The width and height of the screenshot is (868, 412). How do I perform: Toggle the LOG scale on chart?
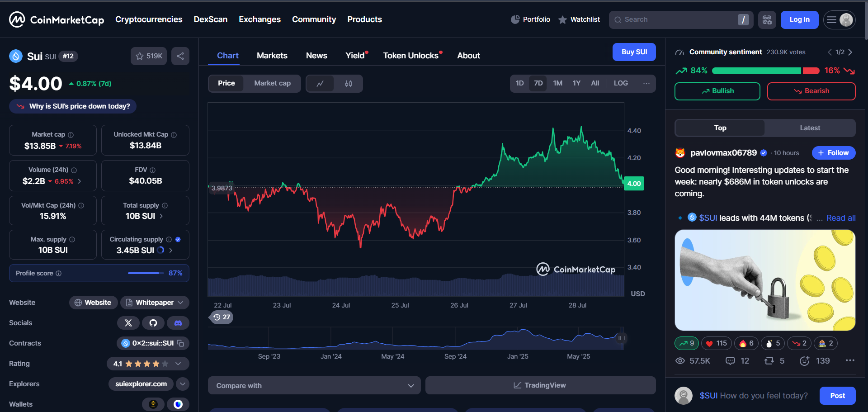click(x=621, y=83)
